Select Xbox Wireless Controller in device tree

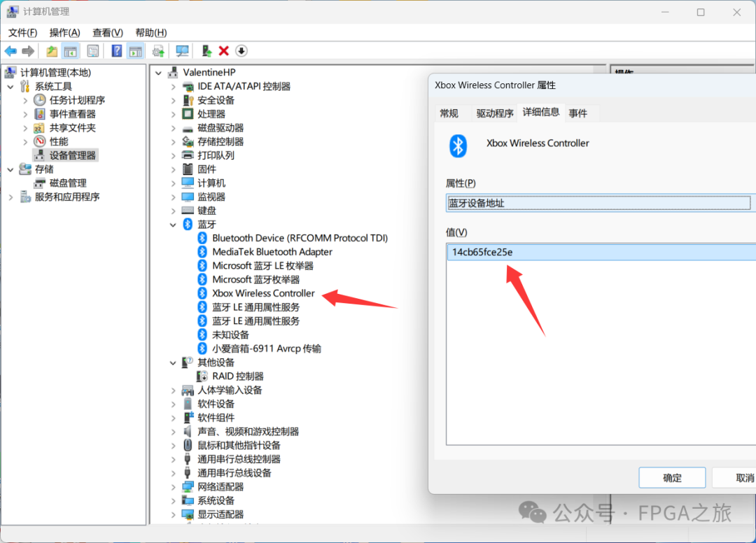[263, 293]
